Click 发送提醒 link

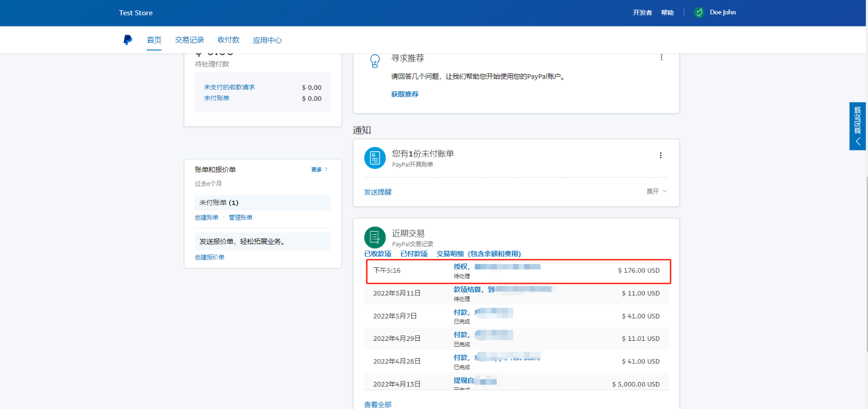378,192
